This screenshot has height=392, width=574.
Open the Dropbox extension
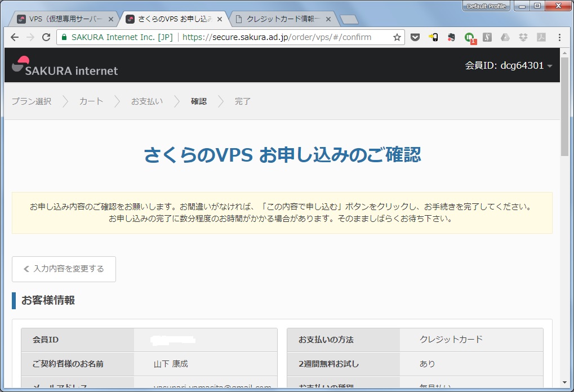point(523,37)
